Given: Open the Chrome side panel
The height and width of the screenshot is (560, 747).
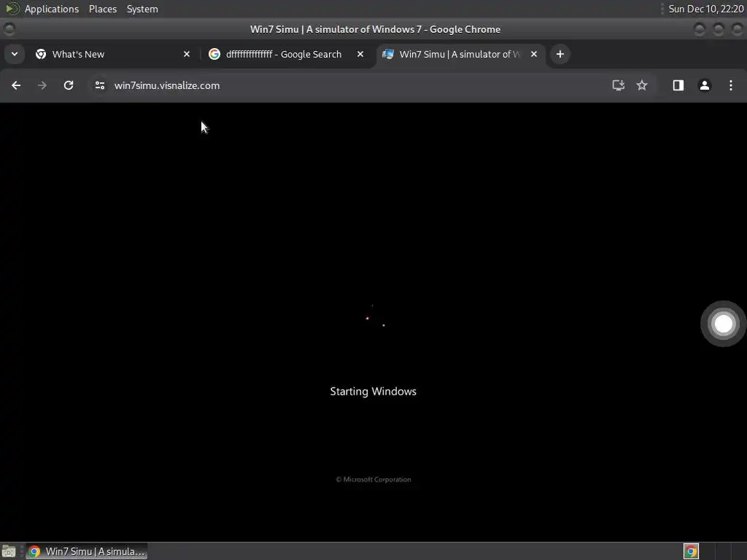Looking at the screenshot, I should coord(678,85).
